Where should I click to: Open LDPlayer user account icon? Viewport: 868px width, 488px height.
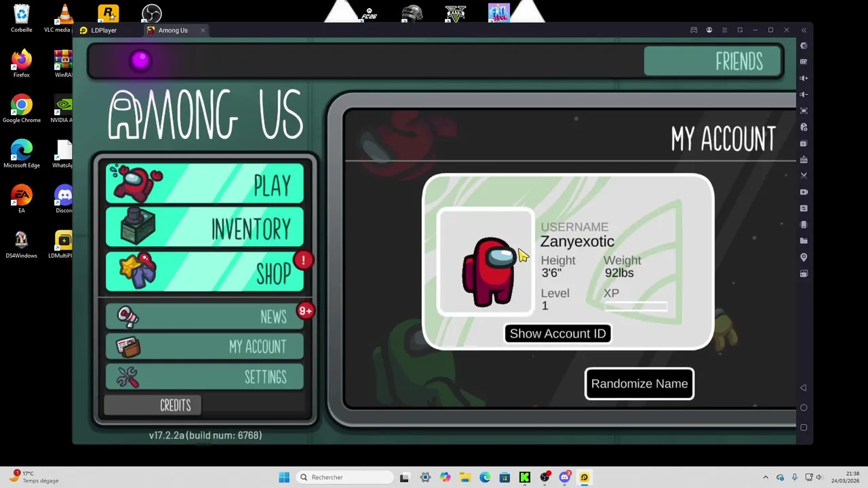(x=709, y=30)
